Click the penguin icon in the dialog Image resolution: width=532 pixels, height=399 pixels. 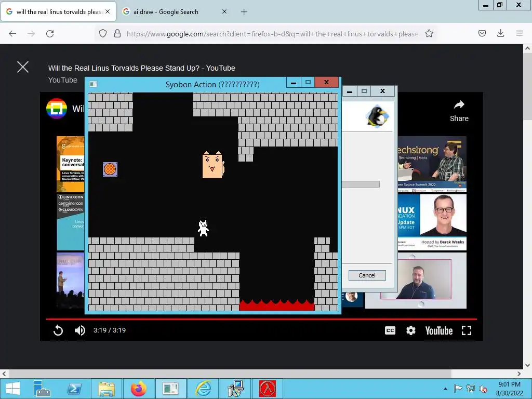(378, 116)
